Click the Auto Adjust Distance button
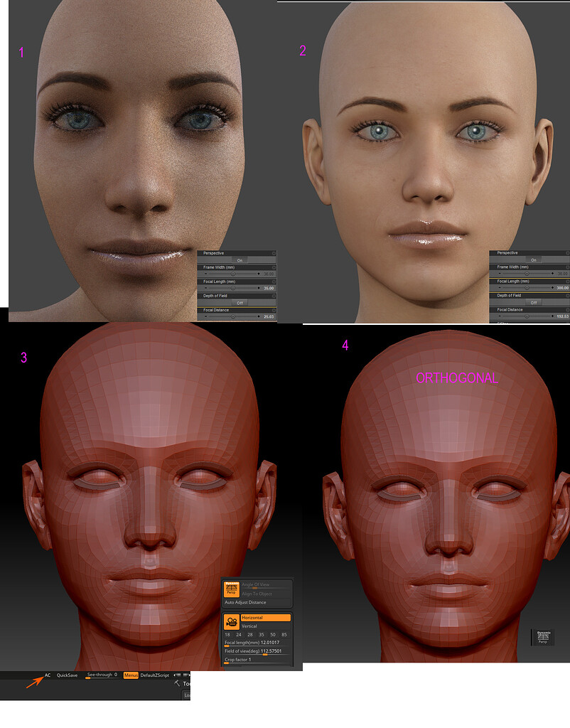Image resolution: width=570 pixels, height=728 pixels. click(x=245, y=602)
